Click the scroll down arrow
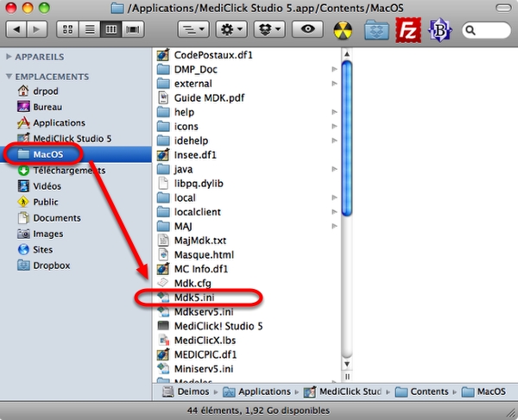This screenshot has height=420, width=518. pyautogui.click(x=347, y=364)
